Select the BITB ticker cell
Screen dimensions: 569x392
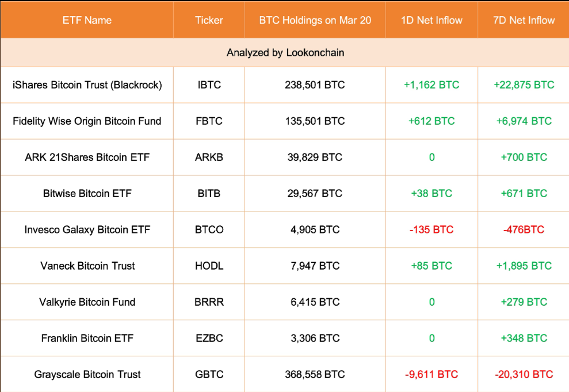click(x=209, y=194)
